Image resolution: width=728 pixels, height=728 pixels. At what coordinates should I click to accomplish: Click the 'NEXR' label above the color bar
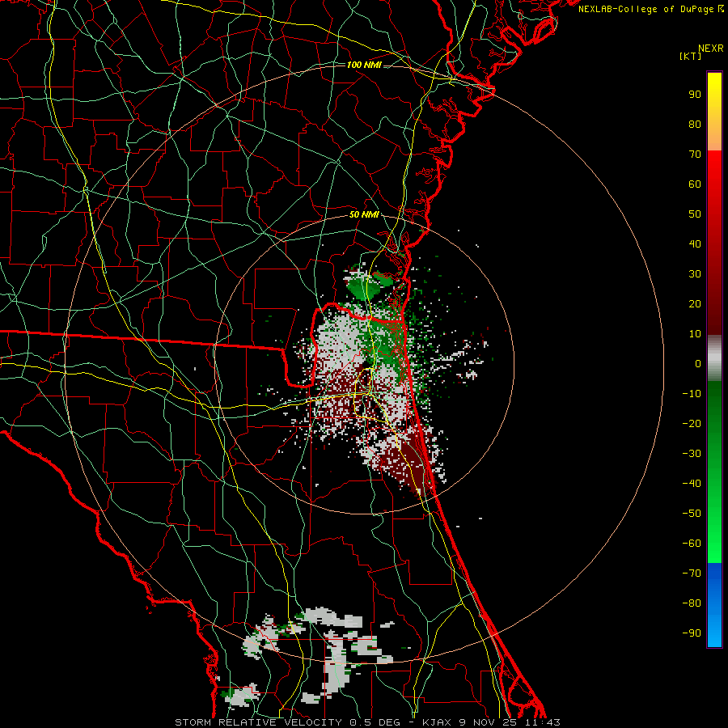(x=710, y=49)
